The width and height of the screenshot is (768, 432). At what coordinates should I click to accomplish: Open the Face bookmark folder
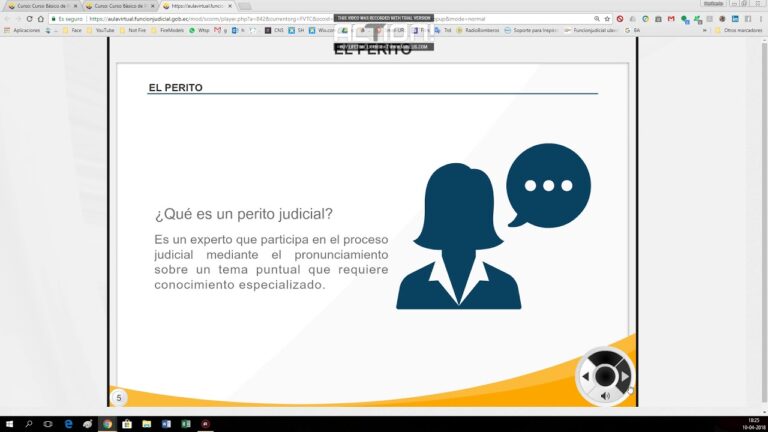(72, 30)
